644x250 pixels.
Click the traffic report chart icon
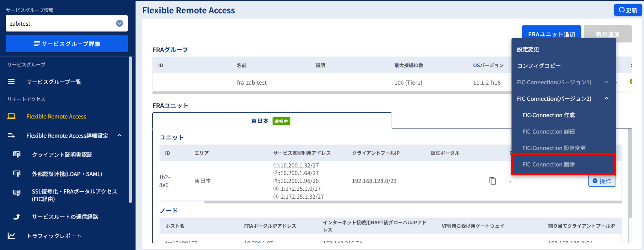[x=11, y=236]
